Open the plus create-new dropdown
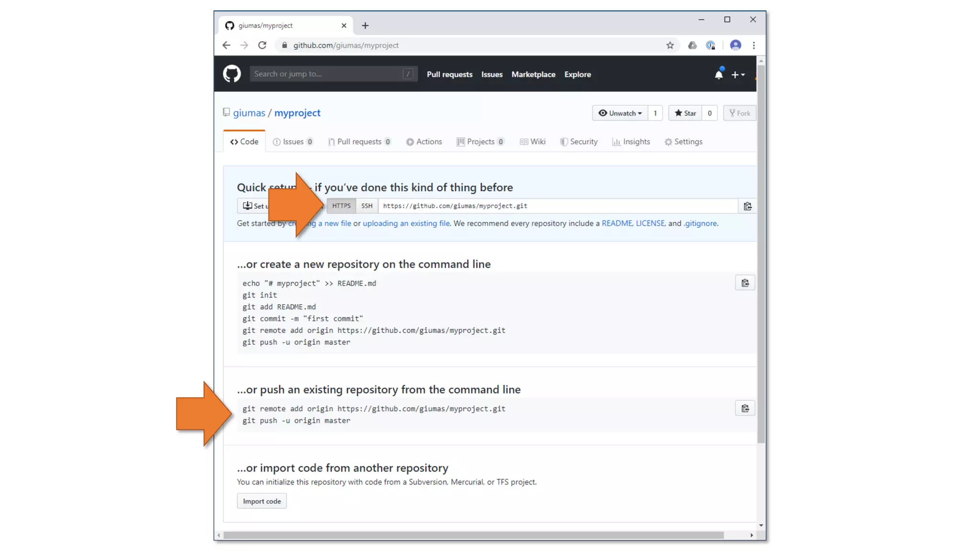The image size is (980, 551). [737, 75]
